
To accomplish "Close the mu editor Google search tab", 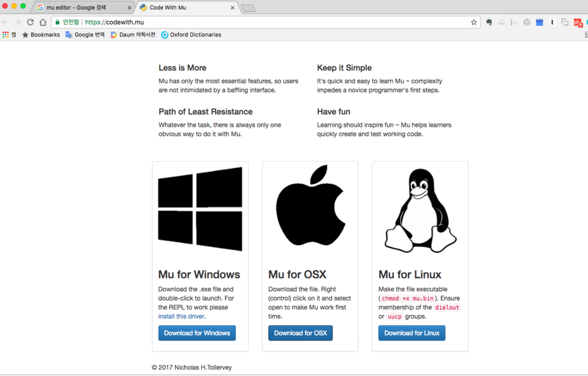I will [x=129, y=7].
